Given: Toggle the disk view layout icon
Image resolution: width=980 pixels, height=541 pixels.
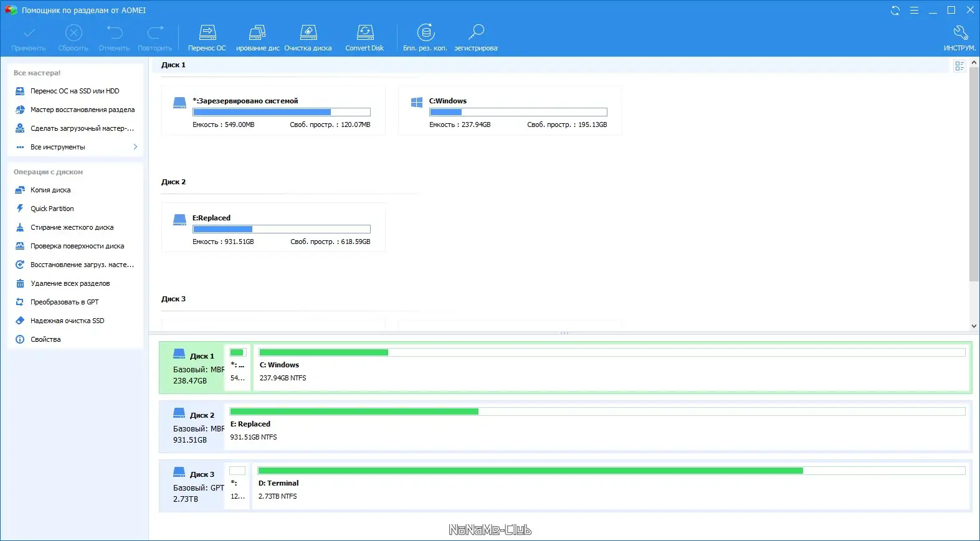Looking at the screenshot, I should (x=959, y=66).
